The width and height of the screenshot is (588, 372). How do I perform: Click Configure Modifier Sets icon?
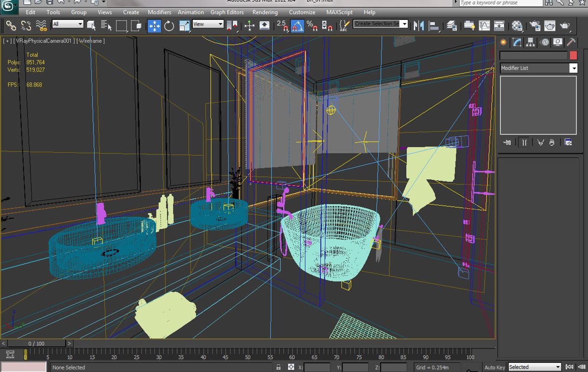click(x=568, y=142)
